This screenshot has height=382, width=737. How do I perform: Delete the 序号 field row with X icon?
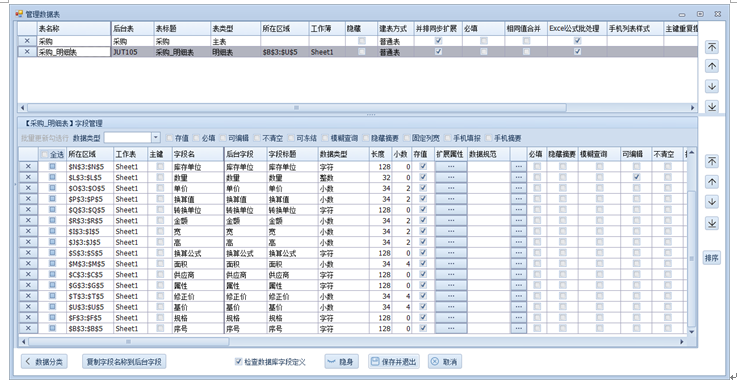click(28, 328)
